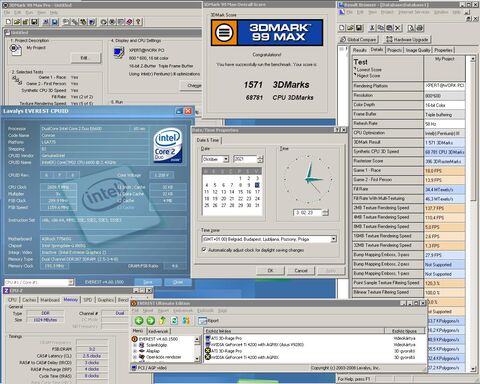
Task: Click the Open folder icon in Result Browser toolbar
Action: 350,28
